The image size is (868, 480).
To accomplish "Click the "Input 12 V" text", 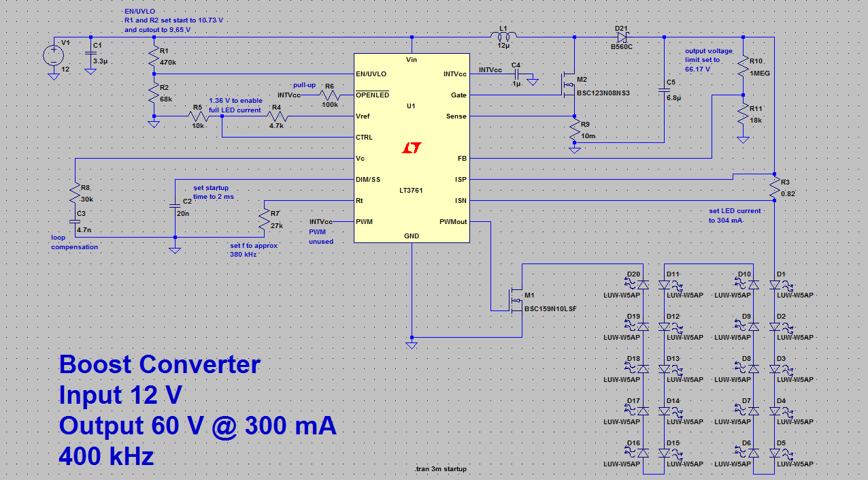I will point(120,396).
